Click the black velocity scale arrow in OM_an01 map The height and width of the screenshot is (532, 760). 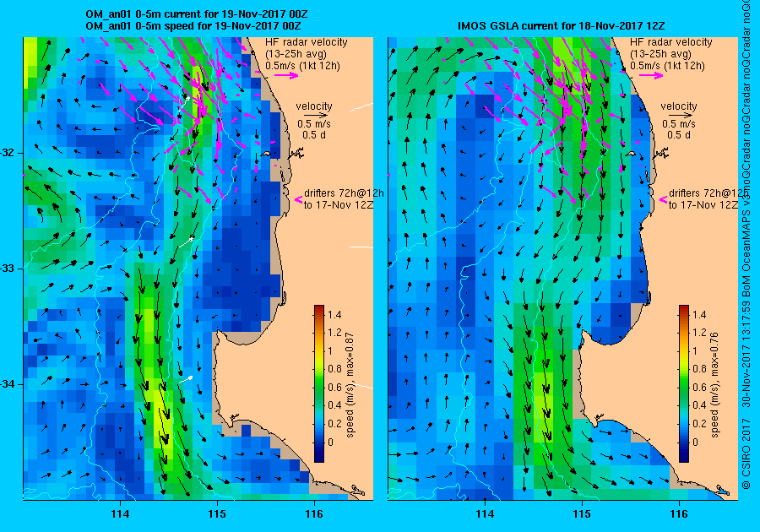coord(316,116)
